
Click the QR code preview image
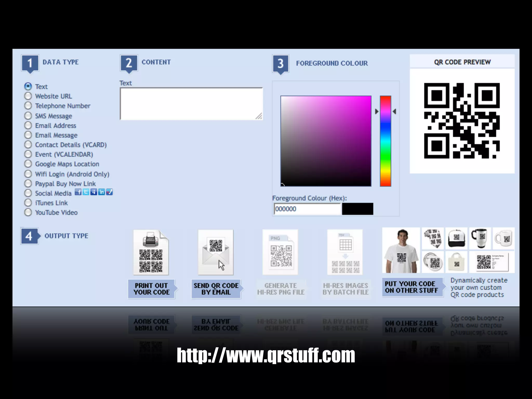(462, 121)
